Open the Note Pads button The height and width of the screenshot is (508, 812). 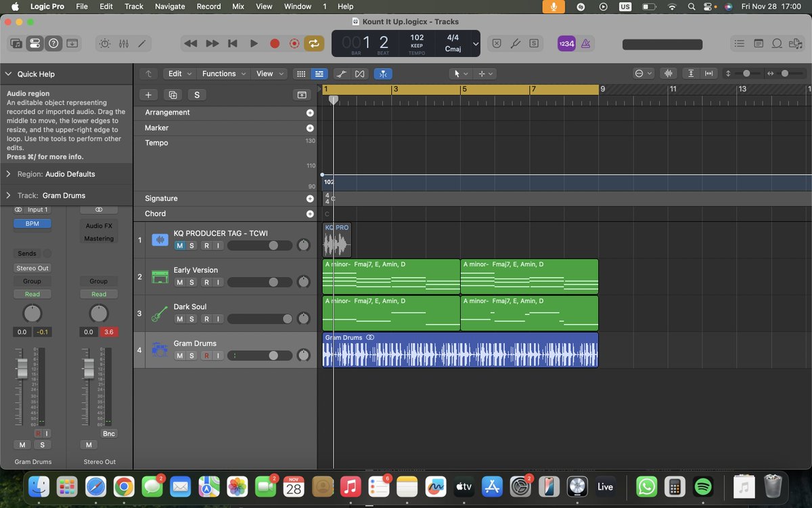pos(759,43)
